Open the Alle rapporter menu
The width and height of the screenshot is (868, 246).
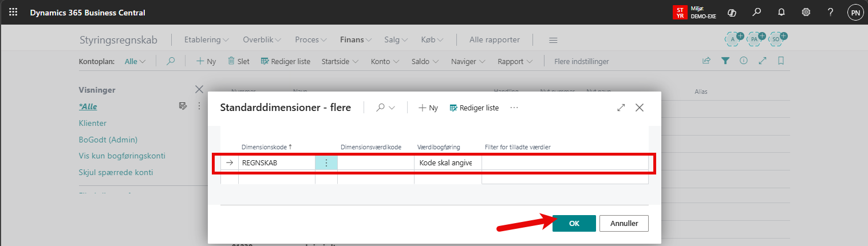[494, 40]
